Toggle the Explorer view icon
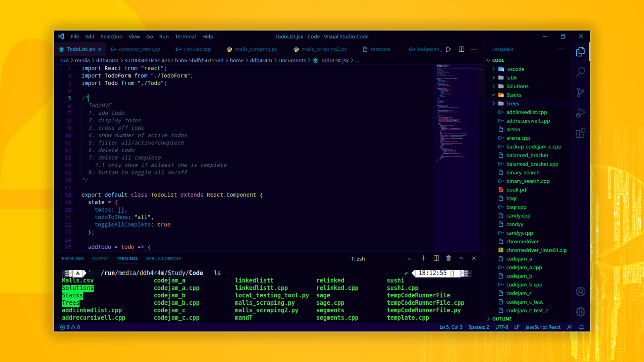 click(581, 51)
